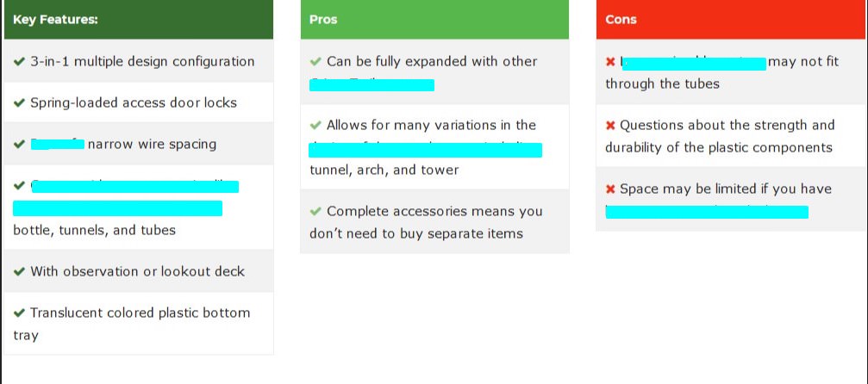Screen dimensions: 868x384
Task: Click the checkmark beside 3-in-1 multiple design configuration
Action: pyautogui.click(x=19, y=61)
